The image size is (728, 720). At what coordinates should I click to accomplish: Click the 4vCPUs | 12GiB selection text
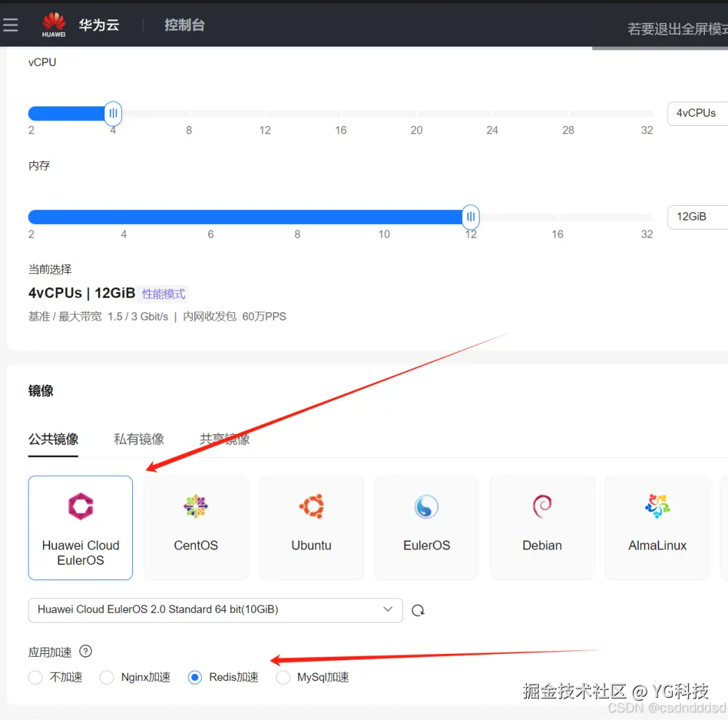pyautogui.click(x=81, y=293)
